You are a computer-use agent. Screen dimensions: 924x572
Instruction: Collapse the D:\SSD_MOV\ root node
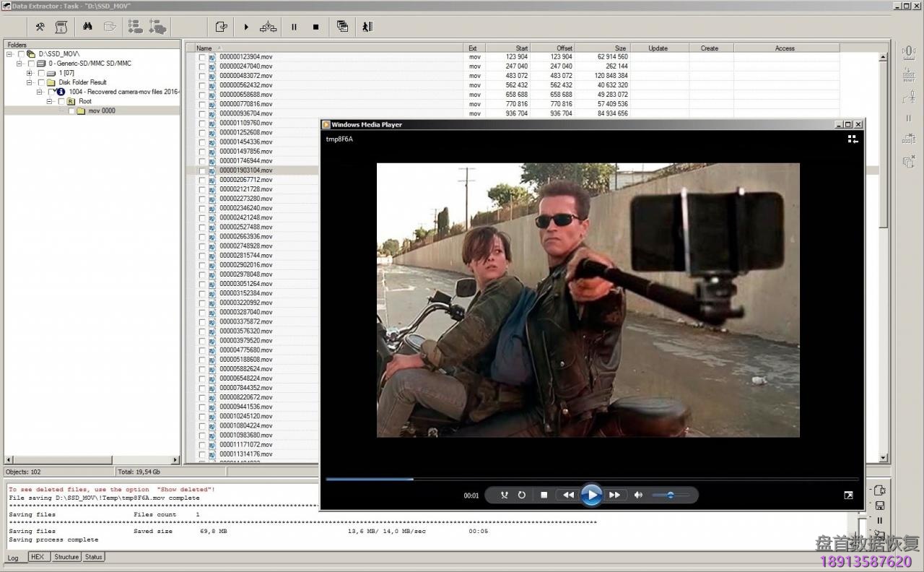[10, 54]
